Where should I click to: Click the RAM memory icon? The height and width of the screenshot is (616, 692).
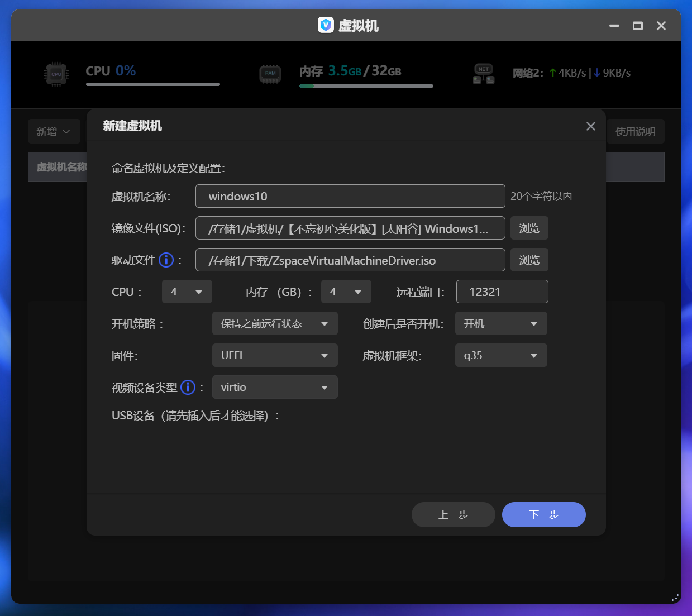[270, 74]
